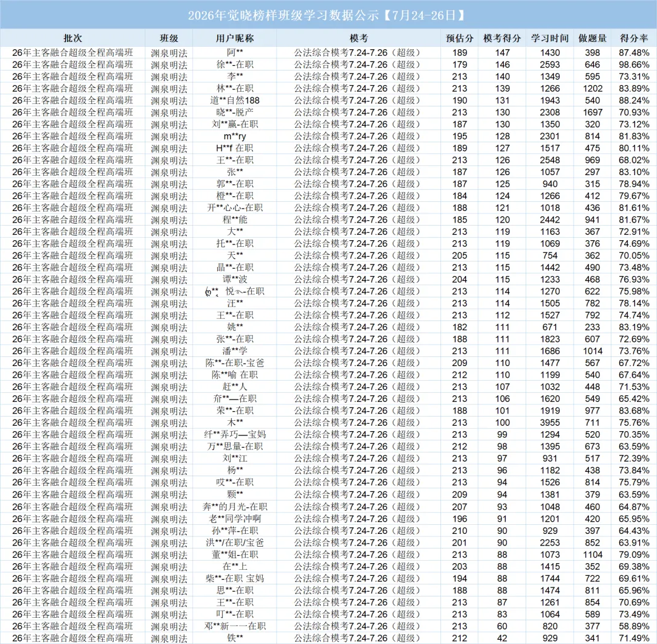The width and height of the screenshot is (657, 644).
Task: Click the nickname cell m**ry
Action: click(x=235, y=136)
